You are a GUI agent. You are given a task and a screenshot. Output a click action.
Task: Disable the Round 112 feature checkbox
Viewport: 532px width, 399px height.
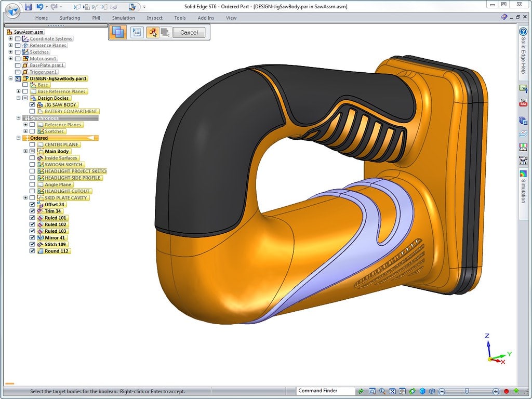pyautogui.click(x=32, y=251)
